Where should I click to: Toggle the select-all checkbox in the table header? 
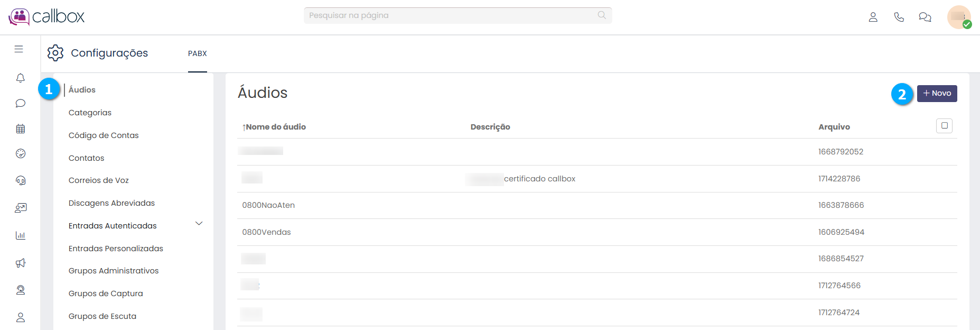pos(944,126)
